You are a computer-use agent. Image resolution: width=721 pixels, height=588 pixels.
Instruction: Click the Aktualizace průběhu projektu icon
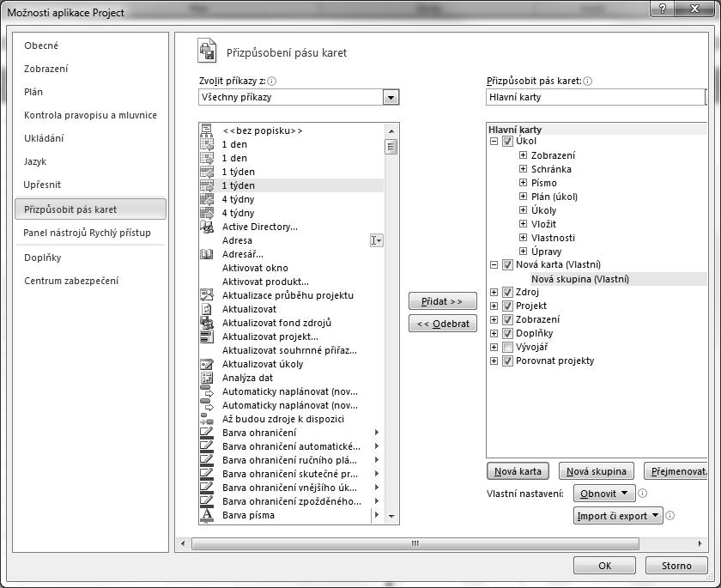tap(207, 295)
